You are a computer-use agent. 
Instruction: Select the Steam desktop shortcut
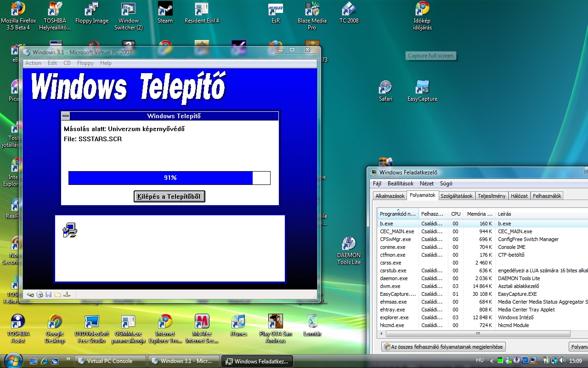165,13
